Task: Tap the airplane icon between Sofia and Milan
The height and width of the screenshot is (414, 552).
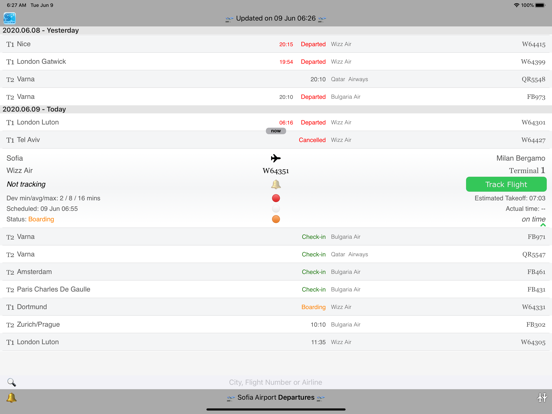Action: pyautogui.click(x=276, y=158)
